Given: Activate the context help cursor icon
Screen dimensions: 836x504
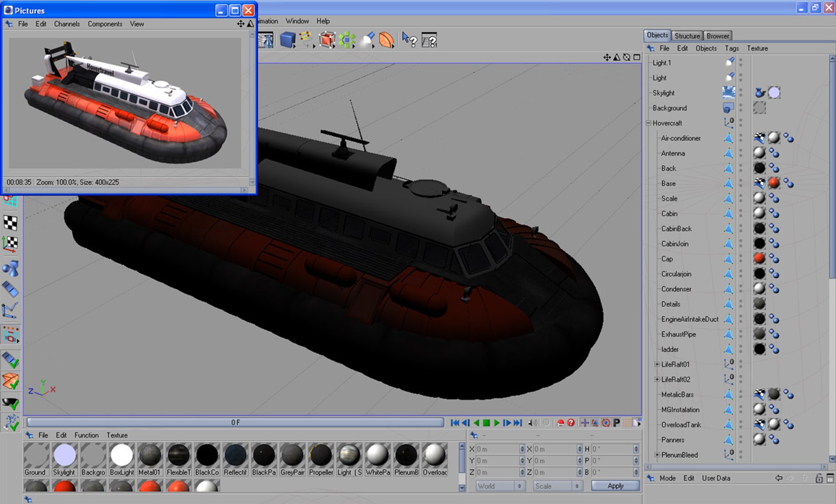Looking at the screenshot, I should [x=410, y=40].
